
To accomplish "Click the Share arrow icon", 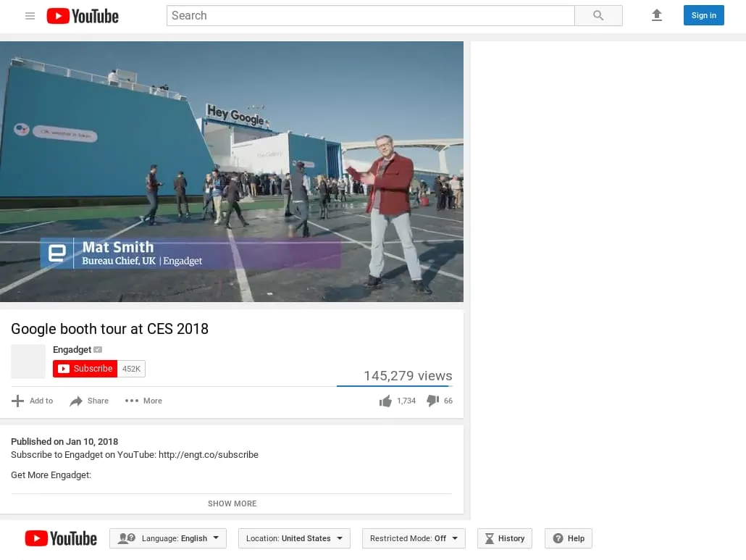I will 76,401.
